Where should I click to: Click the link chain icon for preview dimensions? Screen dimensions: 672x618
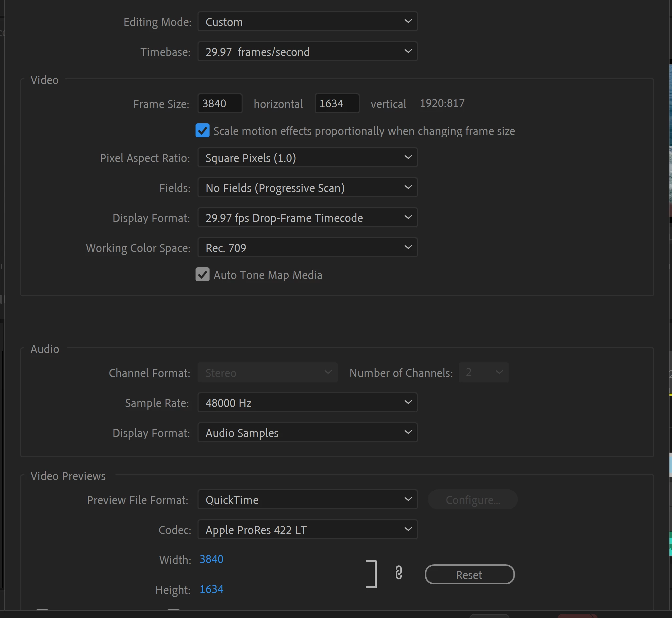[398, 573]
